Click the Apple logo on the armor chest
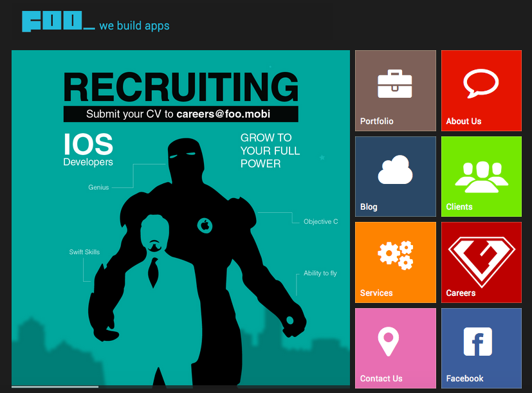 click(205, 226)
